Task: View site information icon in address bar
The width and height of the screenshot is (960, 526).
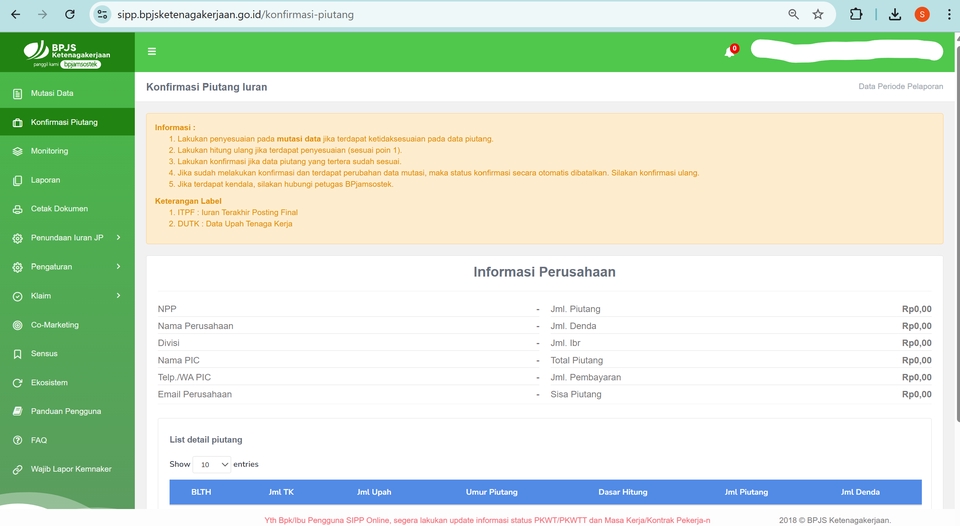Action: pos(102,14)
